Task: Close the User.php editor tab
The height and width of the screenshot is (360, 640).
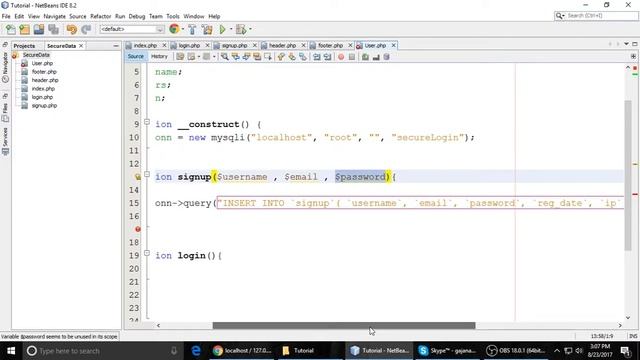Action: click(x=394, y=45)
